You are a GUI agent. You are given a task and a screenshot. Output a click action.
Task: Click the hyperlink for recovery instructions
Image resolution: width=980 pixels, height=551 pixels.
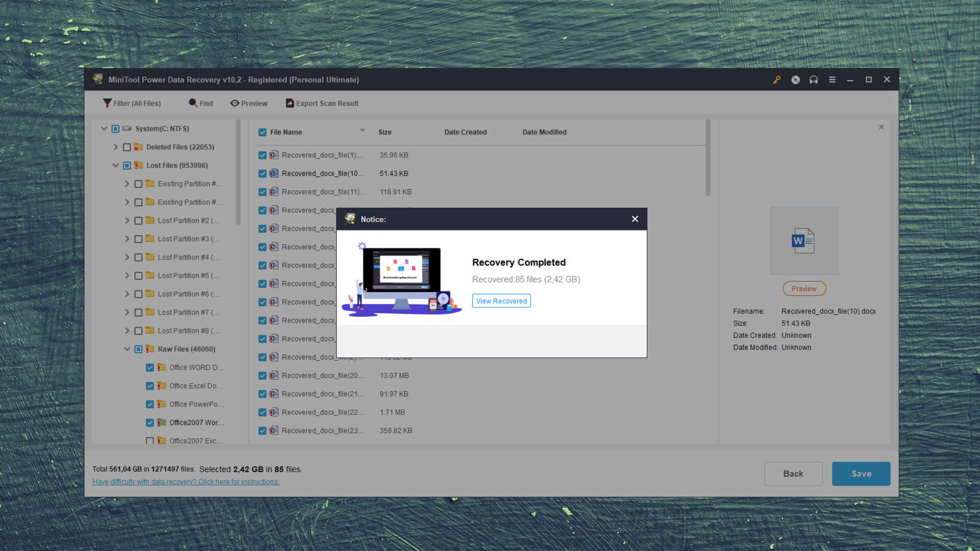pyautogui.click(x=186, y=482)
